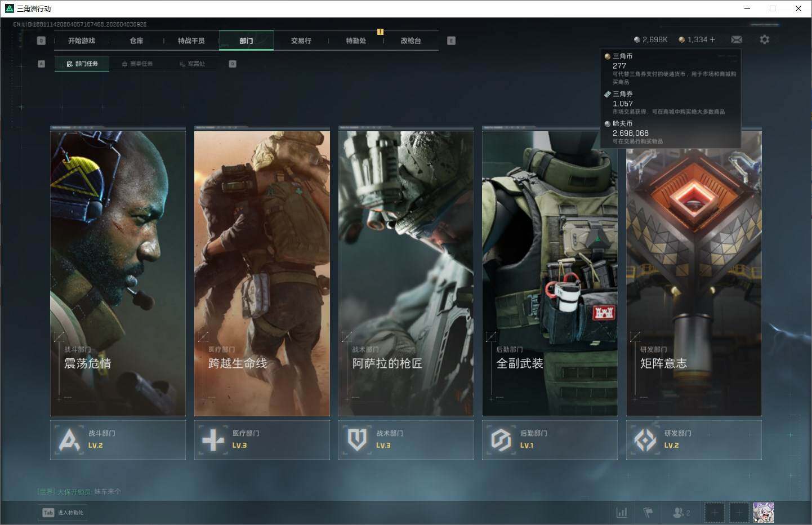Open the bar chart statistics icon

[x=622, y=513]
